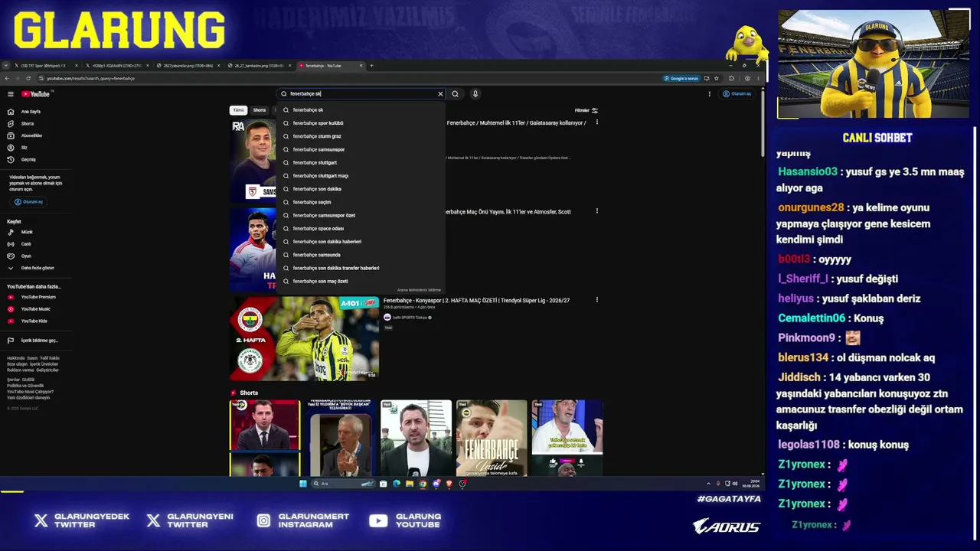This screenshot has width=980, height=551.
Task: Open the Windows Start menu
Action: tap(303, 484)
